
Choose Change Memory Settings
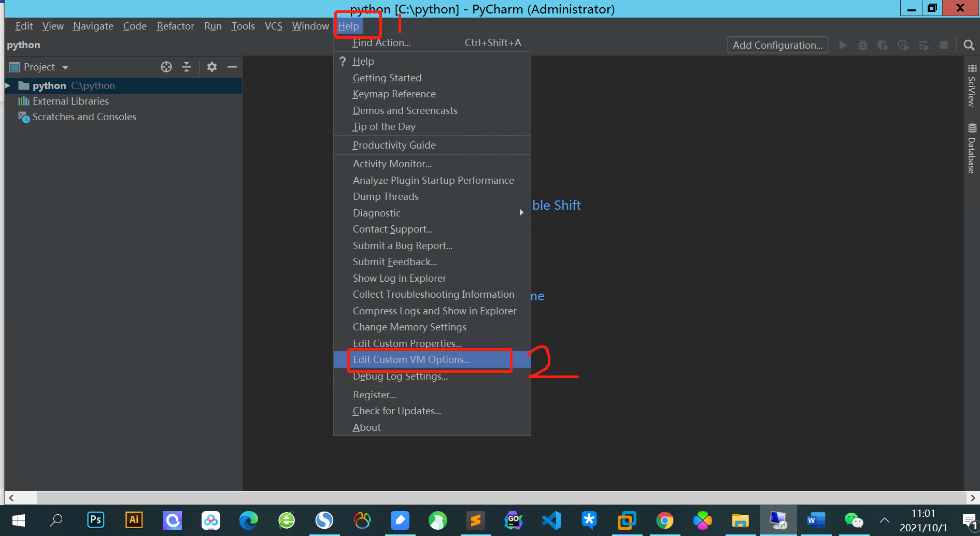432,327
